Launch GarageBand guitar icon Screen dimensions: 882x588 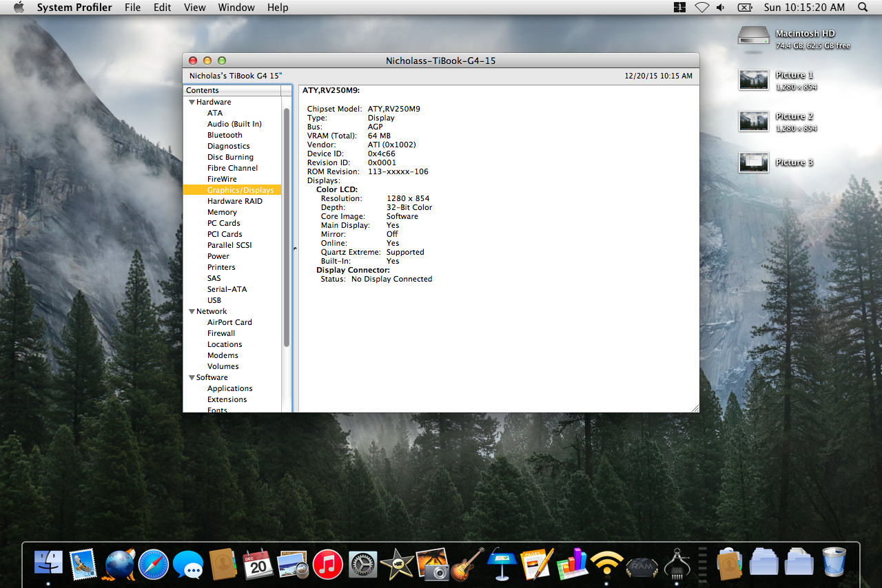(468, 564)
